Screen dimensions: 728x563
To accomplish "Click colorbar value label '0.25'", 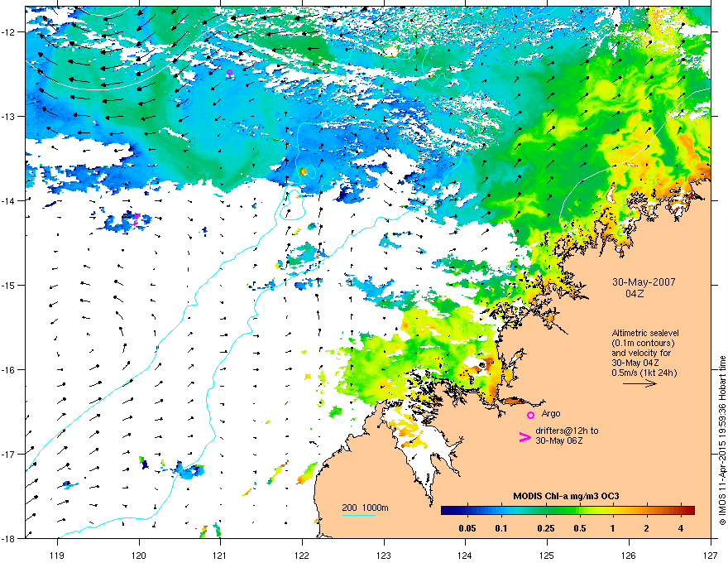I will point(546,528).
